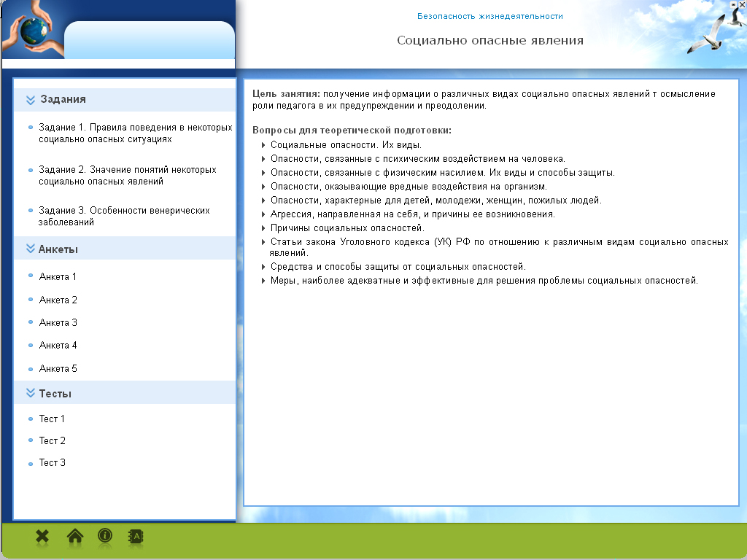Open Анкета 1
The height and width of the screenshot is (560, 747).
pyautogui.click(x=58, y=276)
